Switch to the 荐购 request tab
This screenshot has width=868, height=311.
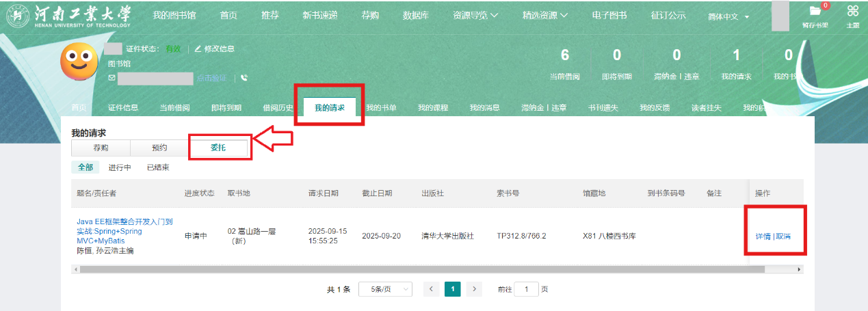(x=101, y=148)
